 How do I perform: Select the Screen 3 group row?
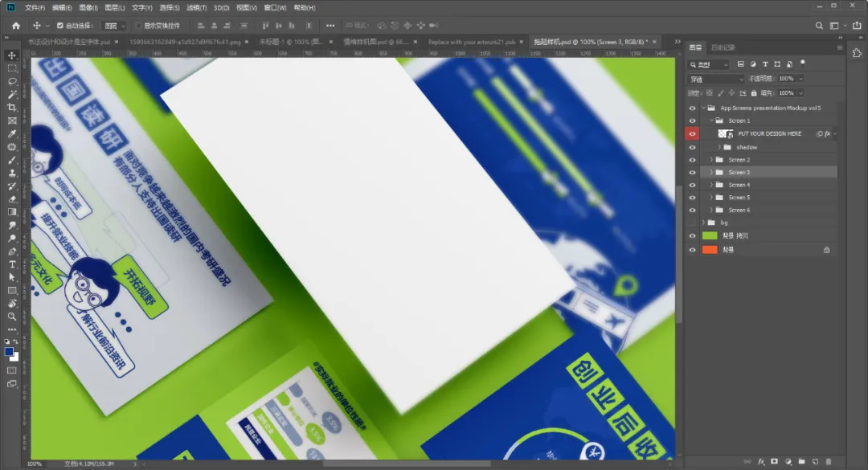click(x=769, y=172)
